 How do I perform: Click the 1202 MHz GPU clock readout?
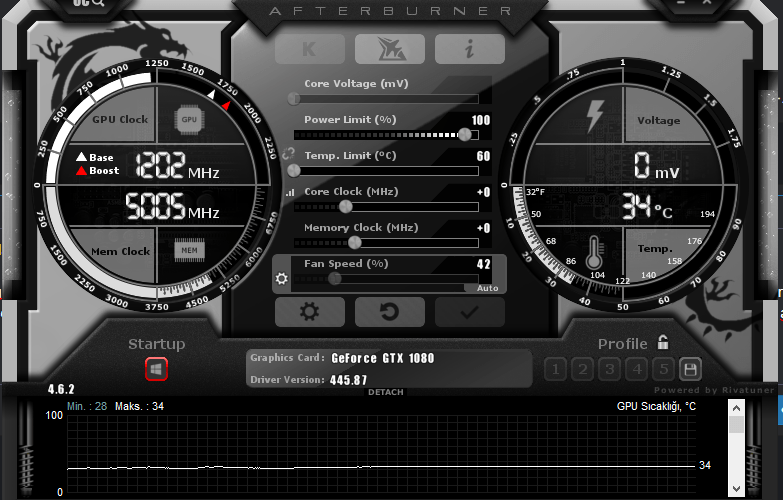click(177, 165)
